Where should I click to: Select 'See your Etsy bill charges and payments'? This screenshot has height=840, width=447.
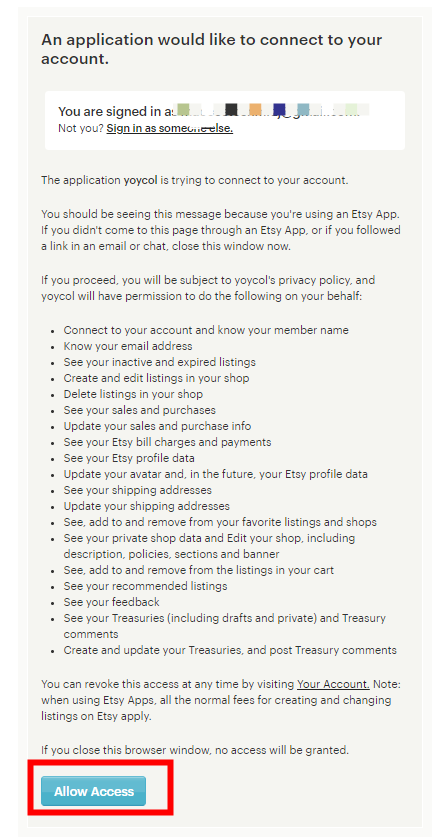[x=167, y=442]
